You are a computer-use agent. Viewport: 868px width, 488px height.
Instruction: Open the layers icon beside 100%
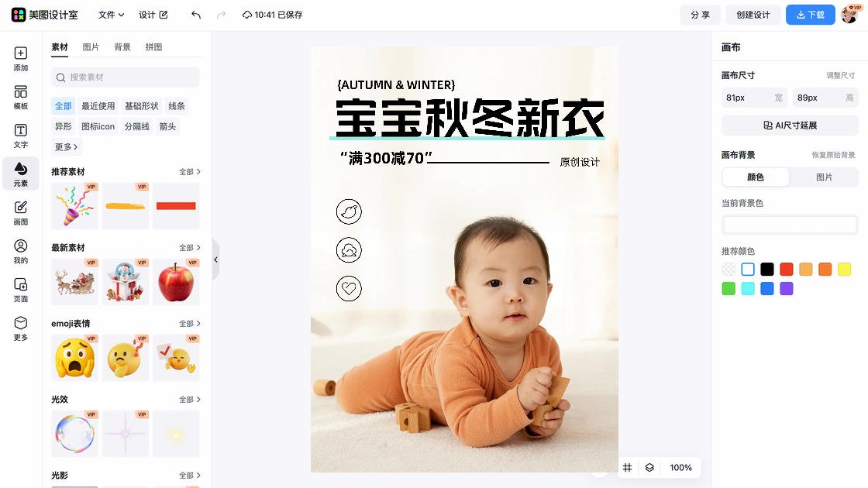pos(649,468)
